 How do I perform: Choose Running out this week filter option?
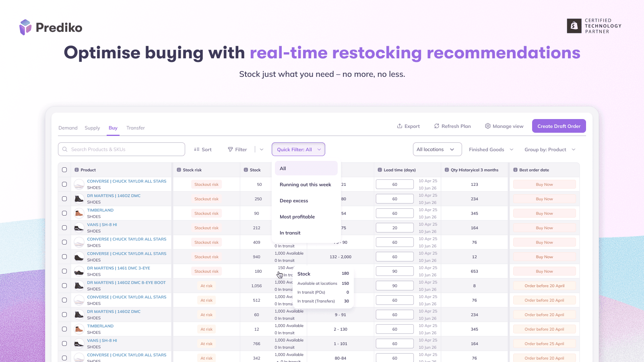(306, 185)
